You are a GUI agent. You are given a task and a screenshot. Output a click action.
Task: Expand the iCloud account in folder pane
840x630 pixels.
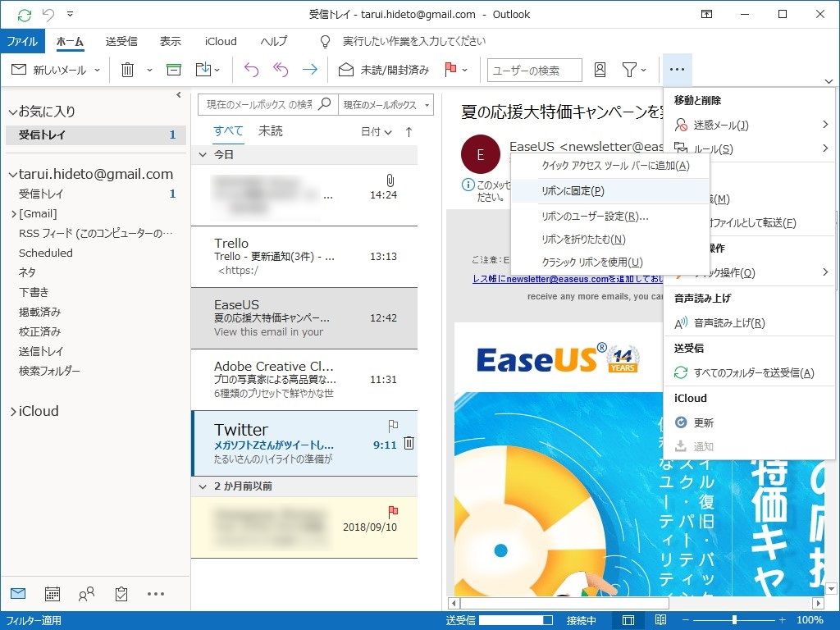13,412
